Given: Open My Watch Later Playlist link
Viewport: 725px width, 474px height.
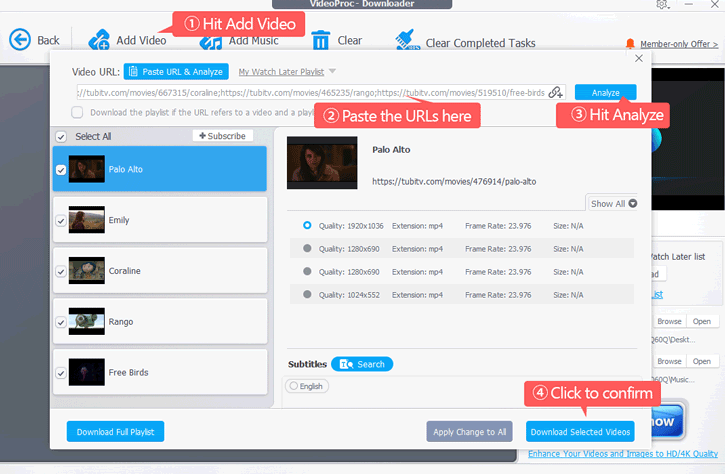Looking at the screenshot, I should [281, 72].
